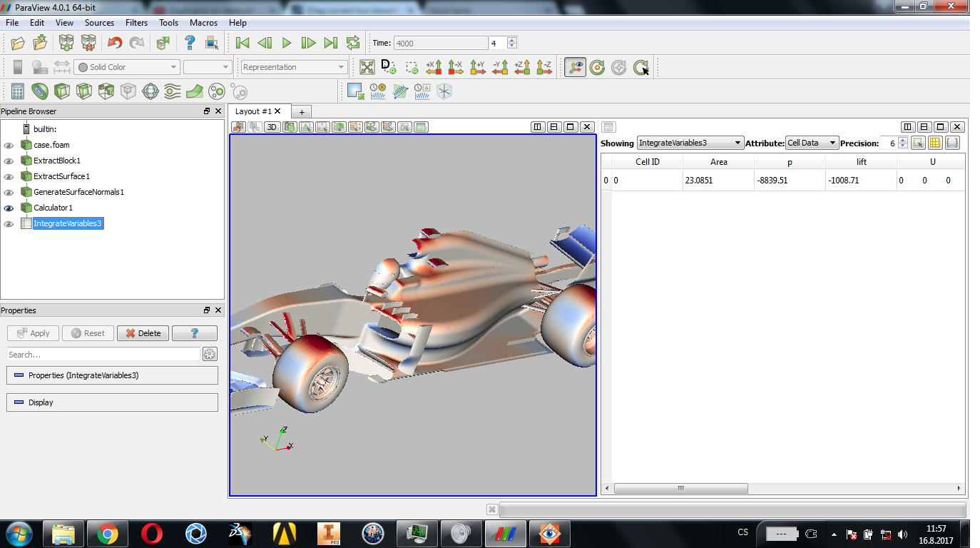Viewport: 980px width, 548px height.
Task: Select the Stream Tracer filter icon
Action: pyautogui.click(x=173, y=91)
